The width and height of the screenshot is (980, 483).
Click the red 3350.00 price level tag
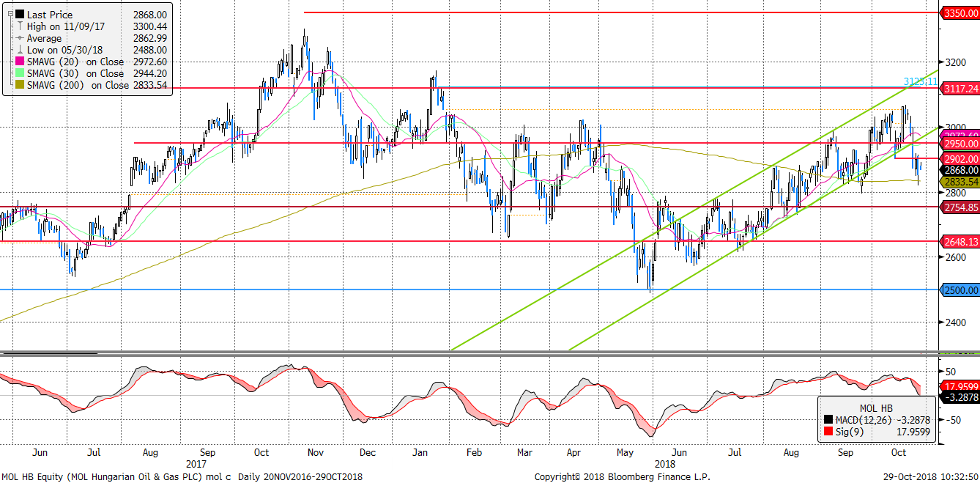[960, 12]
